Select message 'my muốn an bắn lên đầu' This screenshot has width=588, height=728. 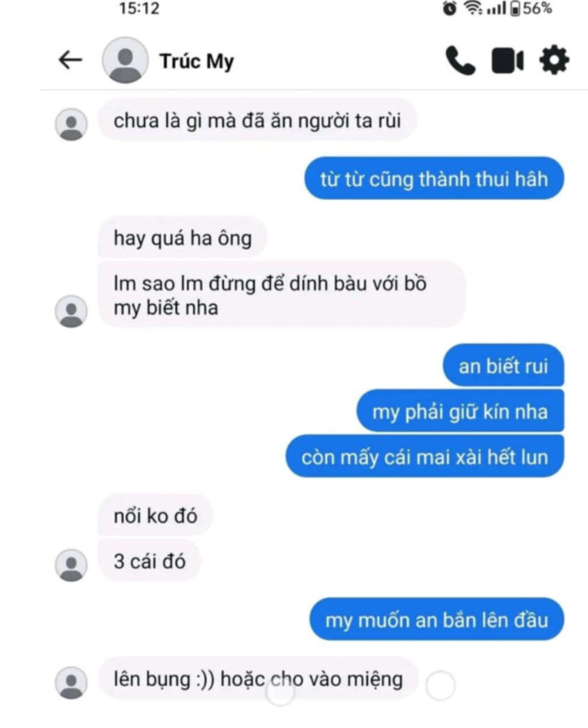point(437,619)
